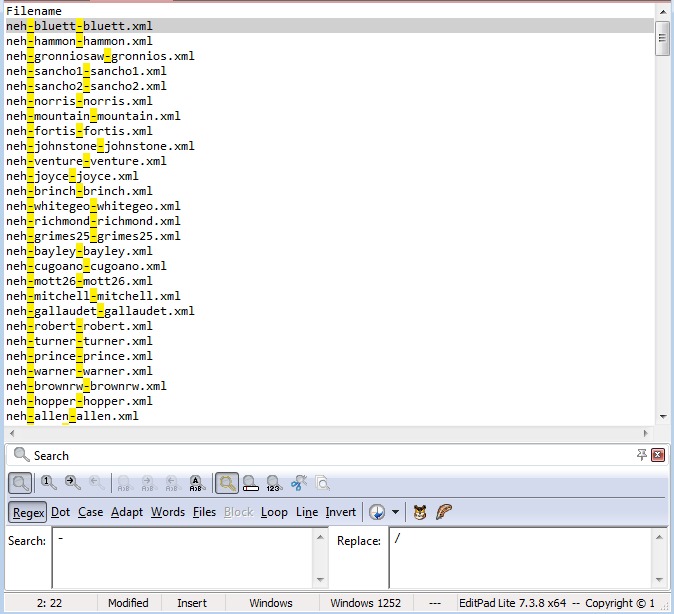Click the Find Next arrow icon
Viewport: 674px width, 614px height.
click(x=73, y=483)
